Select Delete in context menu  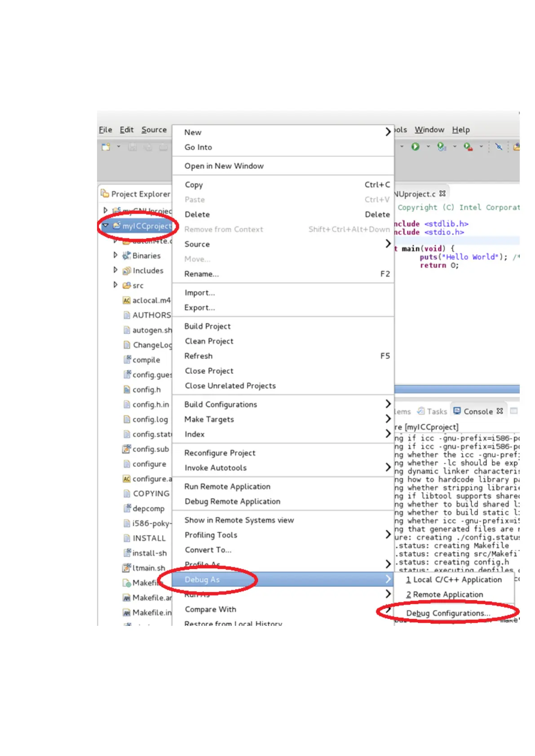tap(283, 215)
